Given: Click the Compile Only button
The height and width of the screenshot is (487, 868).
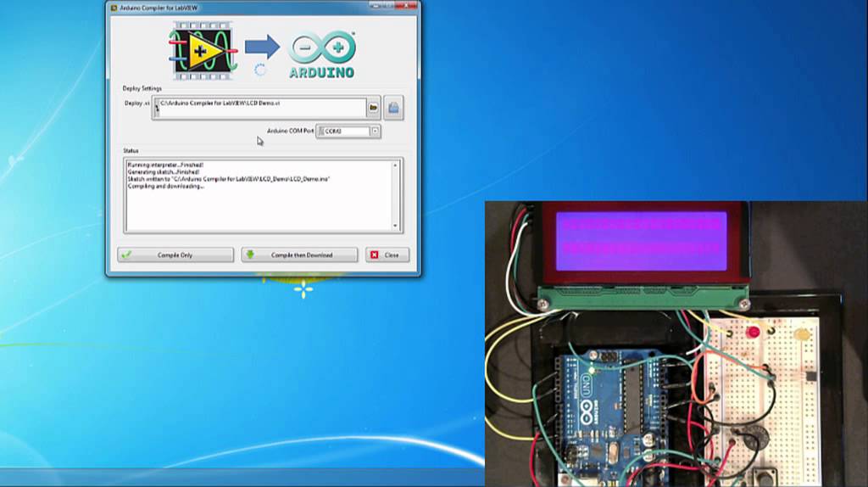Looking at the screenshot, I should [x=175, y=255].
